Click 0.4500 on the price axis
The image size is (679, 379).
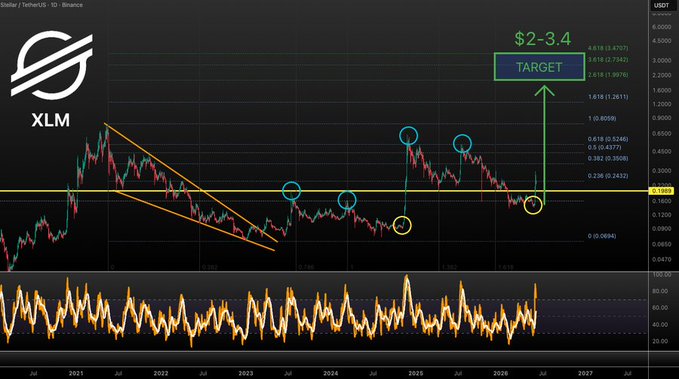coord(661,152)
